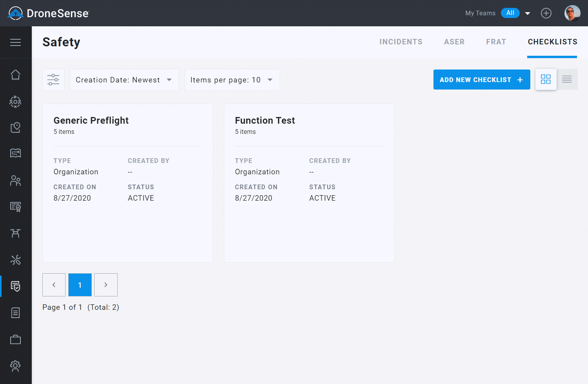
Task: Click the Page 1 of 1 total text
Action: pos(81,307)
